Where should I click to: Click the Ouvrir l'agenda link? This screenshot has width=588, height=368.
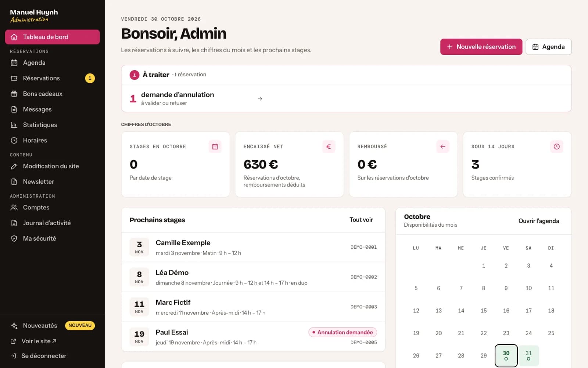pyautogui.click(x=538, y=221)
